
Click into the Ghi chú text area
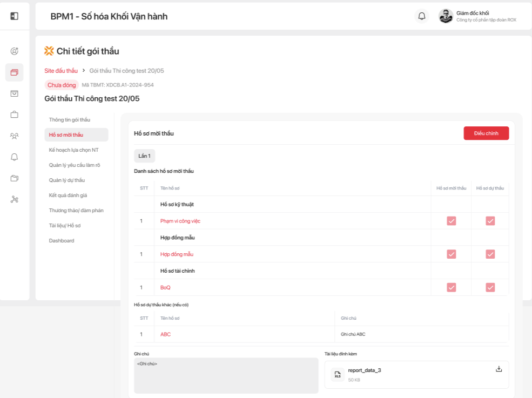(x=226, y=375)
